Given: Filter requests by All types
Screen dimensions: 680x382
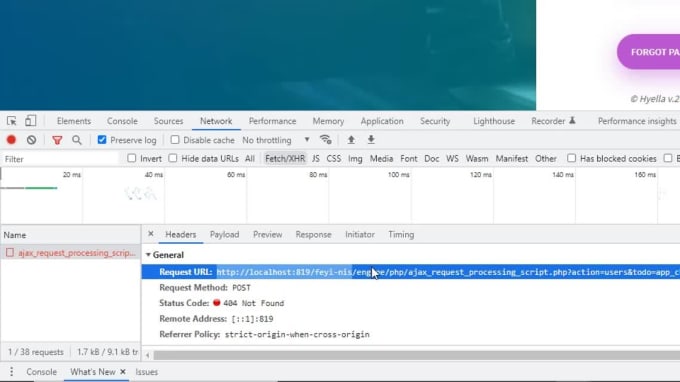Looking at the screenshot, I should [x=250, y=159].
